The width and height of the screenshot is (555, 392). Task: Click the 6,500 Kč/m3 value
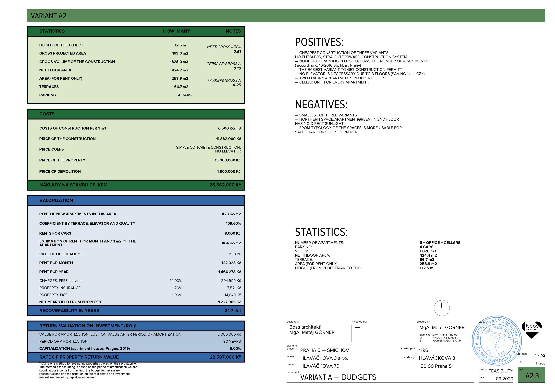pos(229,128)
